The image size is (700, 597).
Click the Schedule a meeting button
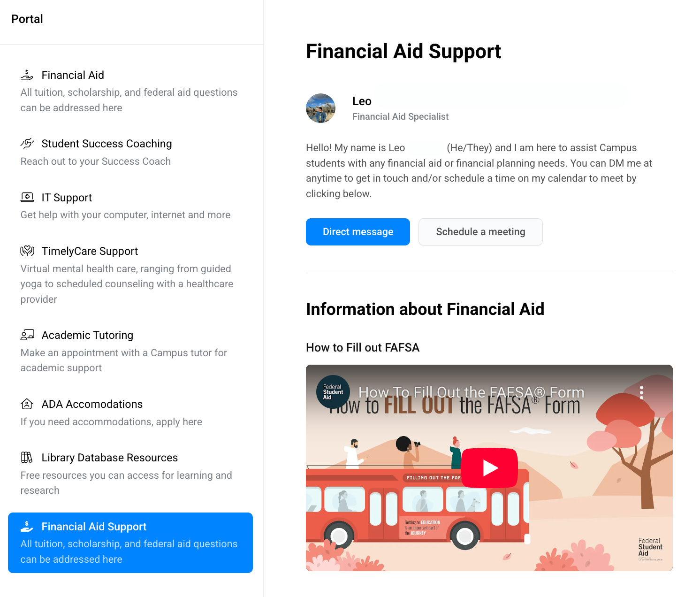point(480,232)
